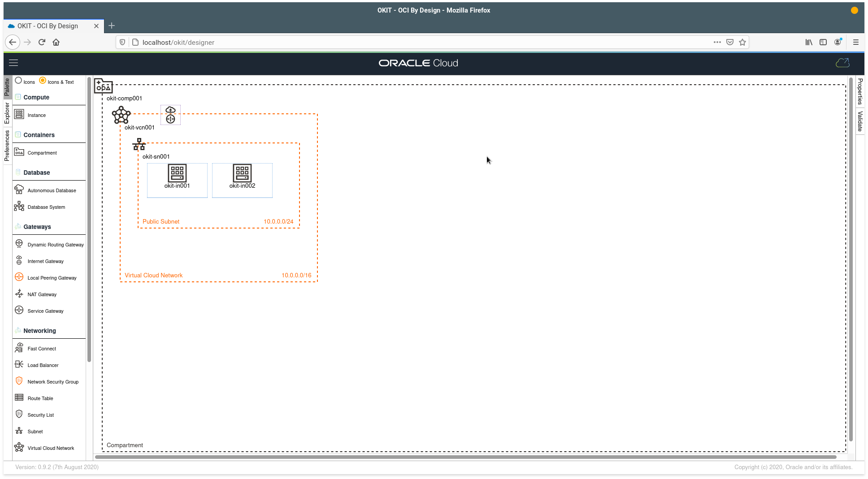Select the okit-comp001 compartment icon
Screen dimensions: 868x479
tap(103, 86)
